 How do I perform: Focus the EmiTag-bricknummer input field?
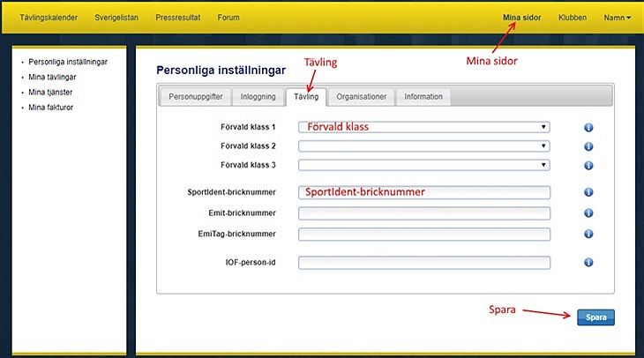click(x=424, y=235)
